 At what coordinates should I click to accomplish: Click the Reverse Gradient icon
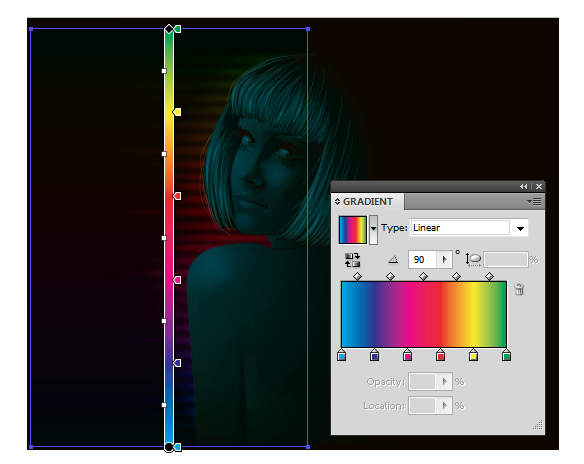[x=352, y=260]
